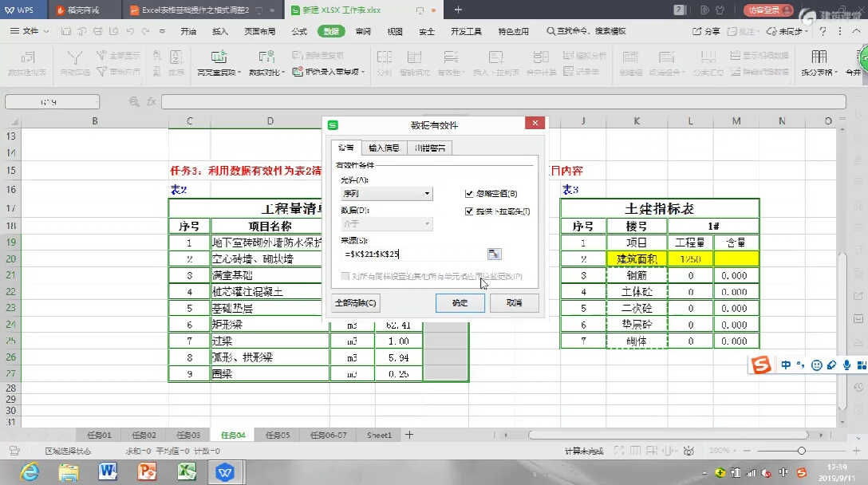Click the horizontal scrollbar below the sheet
Screen dimensions: 868x485
point(669,435)
